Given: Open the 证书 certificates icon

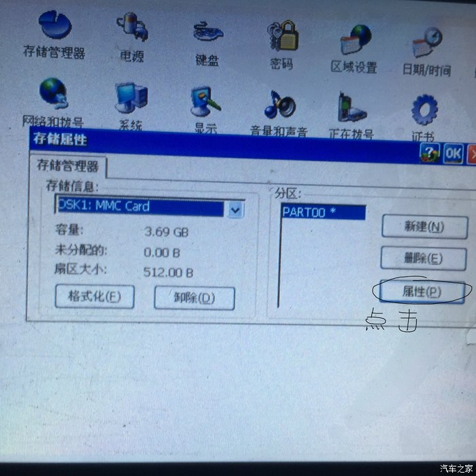Looking at the screenshot, I should pos(424,118).
